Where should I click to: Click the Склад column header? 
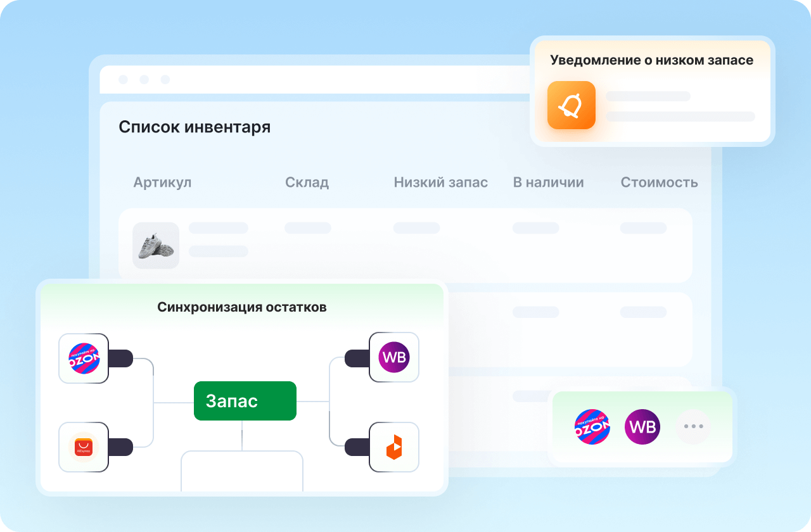pos(307,182)
